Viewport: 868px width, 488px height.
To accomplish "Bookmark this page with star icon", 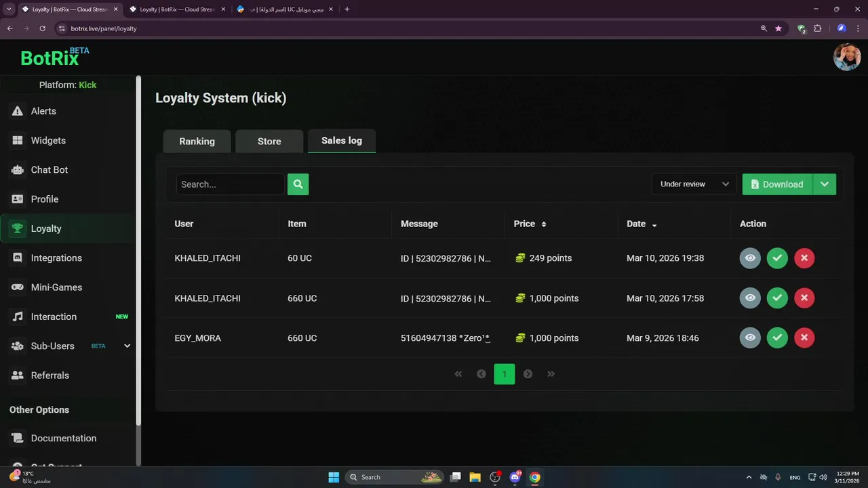I will tap(778, 28).
